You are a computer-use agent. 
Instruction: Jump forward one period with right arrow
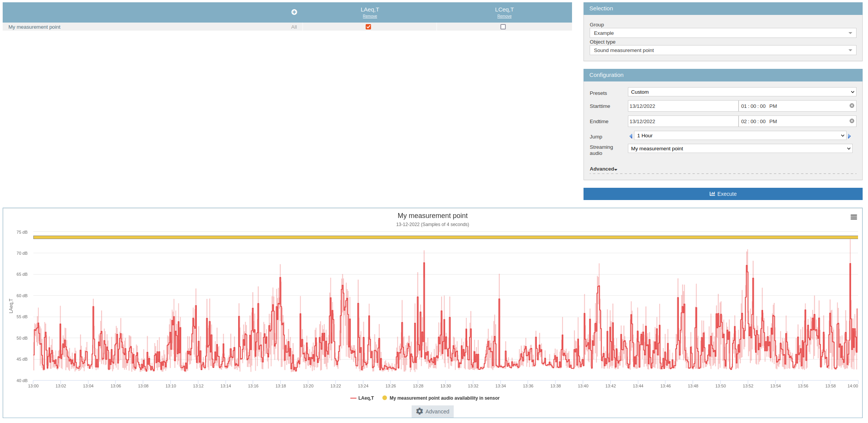[849, 136]
